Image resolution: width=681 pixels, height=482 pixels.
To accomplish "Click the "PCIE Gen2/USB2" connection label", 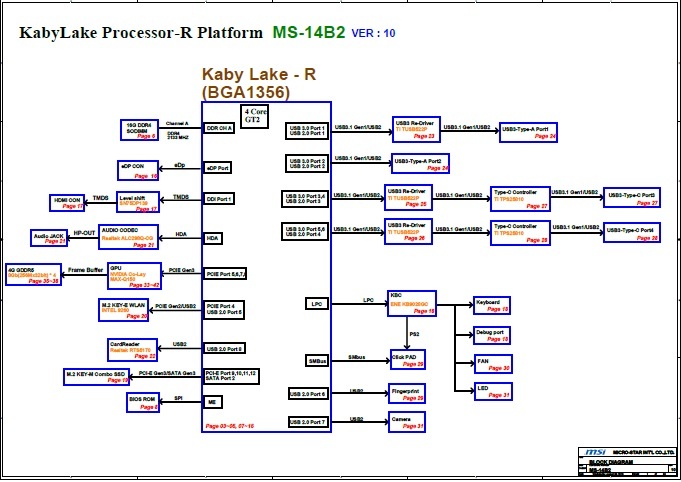I will point(175,306).
